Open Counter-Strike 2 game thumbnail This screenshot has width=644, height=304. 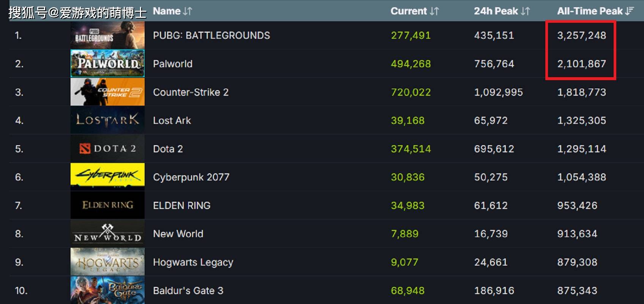(107, 92)
